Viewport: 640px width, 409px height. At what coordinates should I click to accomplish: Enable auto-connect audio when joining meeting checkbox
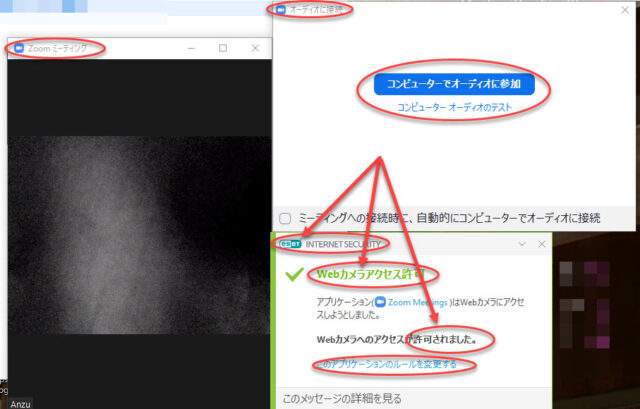[285, 218]
